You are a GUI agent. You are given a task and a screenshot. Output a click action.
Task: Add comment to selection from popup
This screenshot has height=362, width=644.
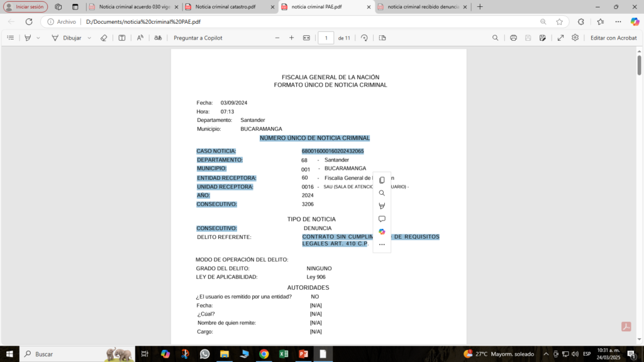point(382,219)
